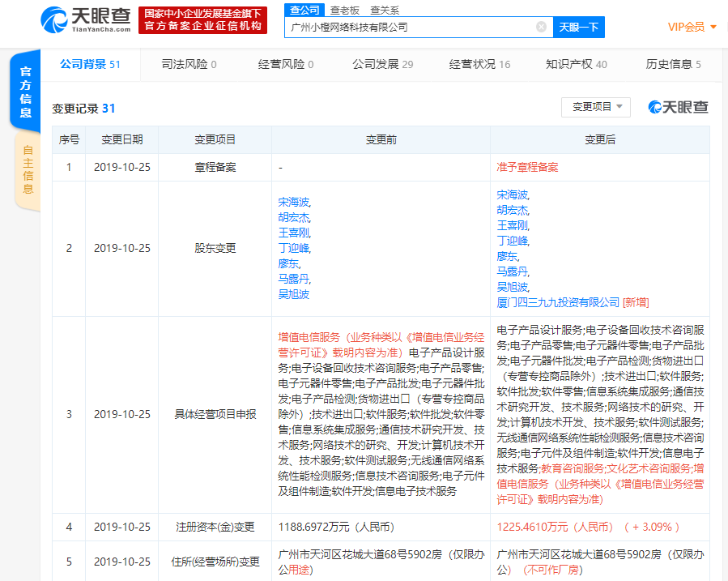Switch to the 司法风险 tab
Screen dimensions: 728x581
pos(189,64)
